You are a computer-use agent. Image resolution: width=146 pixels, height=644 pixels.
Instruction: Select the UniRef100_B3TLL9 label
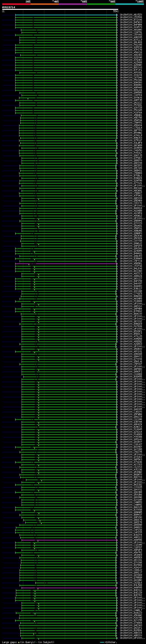131,40
